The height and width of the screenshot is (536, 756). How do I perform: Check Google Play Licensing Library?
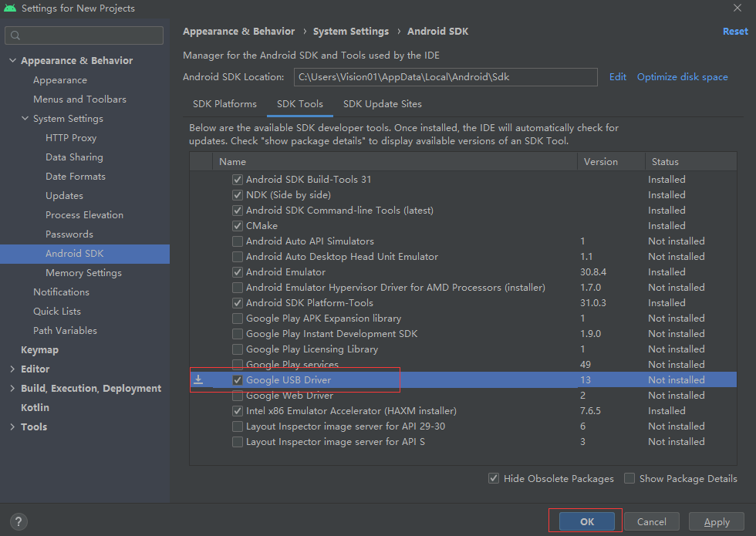point(238,349)
